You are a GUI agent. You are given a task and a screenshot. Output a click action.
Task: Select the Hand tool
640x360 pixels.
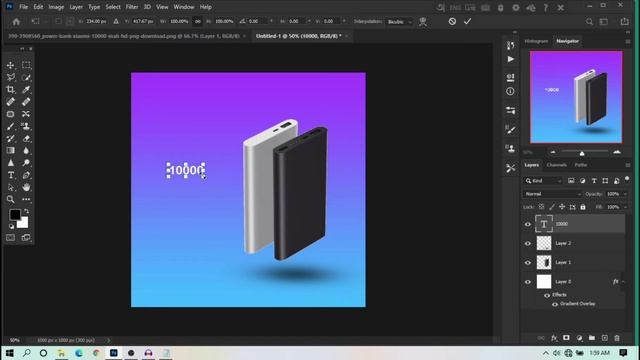[x=26, y=187]
